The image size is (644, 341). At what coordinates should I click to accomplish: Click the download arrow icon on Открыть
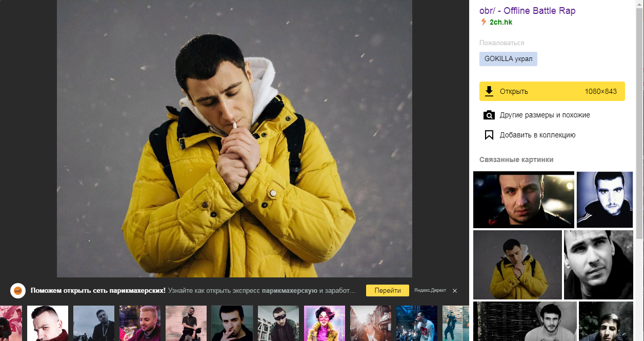(489, 91)
